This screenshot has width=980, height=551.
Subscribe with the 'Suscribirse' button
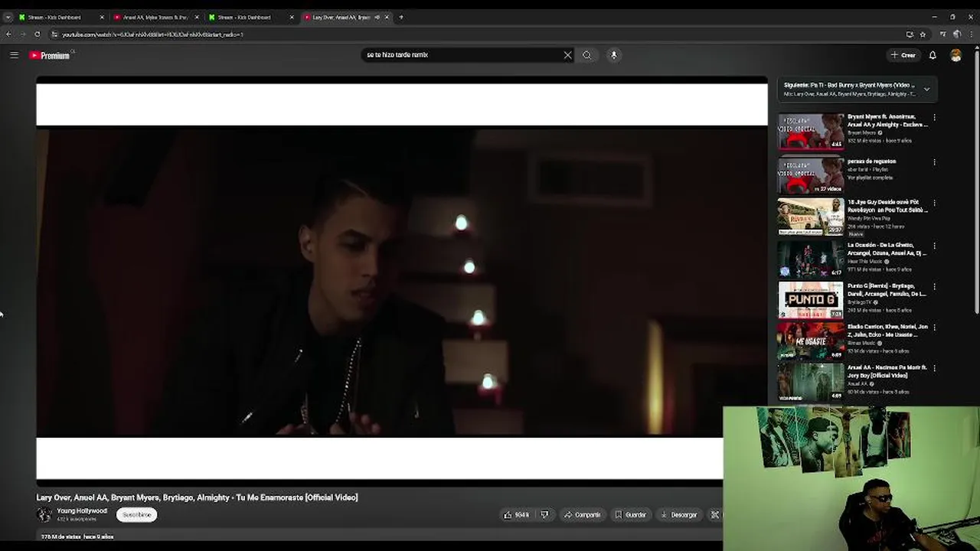point(137,515)
